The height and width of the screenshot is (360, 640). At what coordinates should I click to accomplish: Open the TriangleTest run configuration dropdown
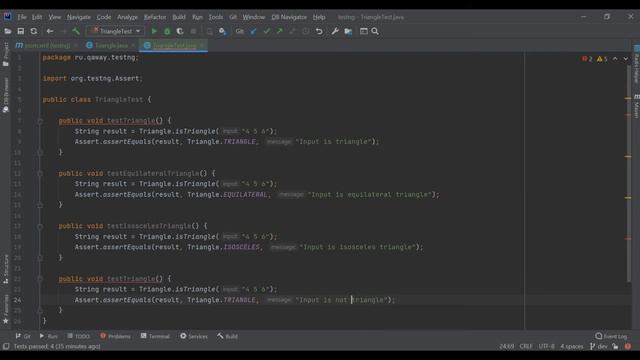[x=116, y=31]
